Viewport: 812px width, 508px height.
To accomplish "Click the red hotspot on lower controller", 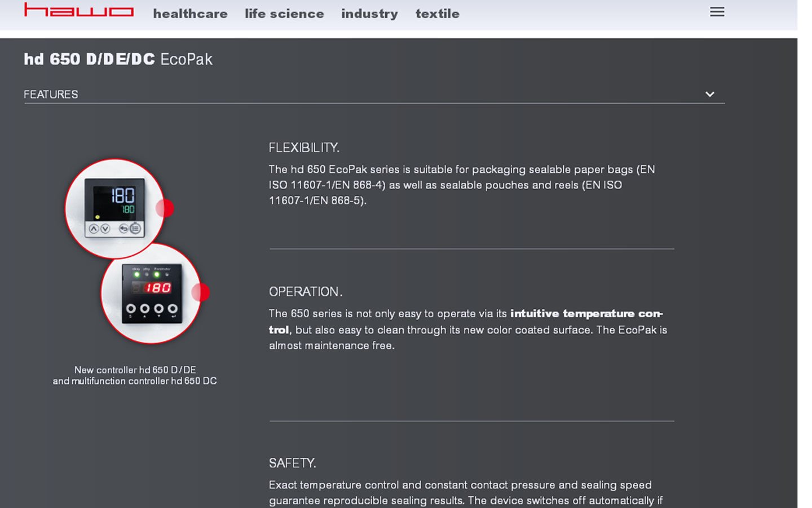I will (x=201, y=292).
